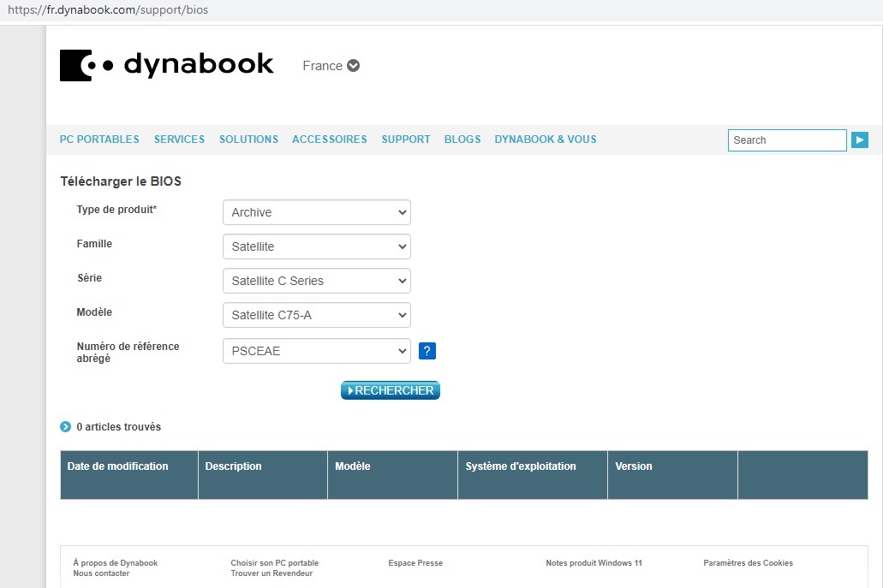The width and height of the screenshot is (883, 588).
Task: Click the France country label
Action: point(323,66)
